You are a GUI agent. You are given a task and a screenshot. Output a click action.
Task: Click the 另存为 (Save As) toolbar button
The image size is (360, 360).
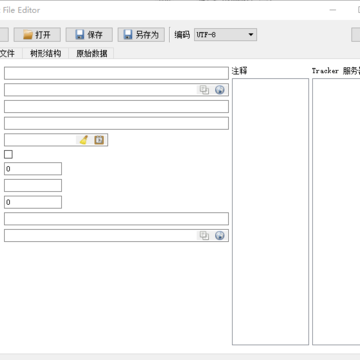click(141, 35)
